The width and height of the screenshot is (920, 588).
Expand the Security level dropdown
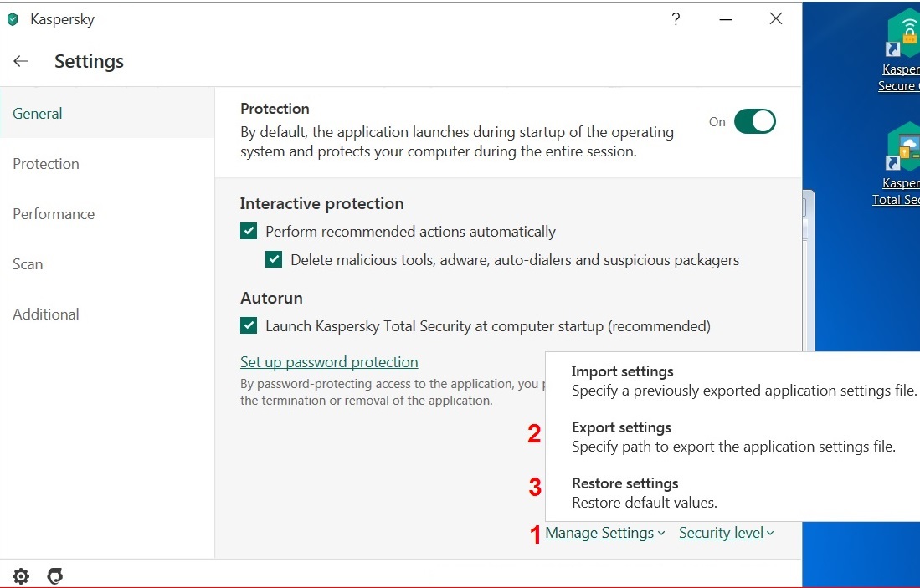tap(726, 533)
